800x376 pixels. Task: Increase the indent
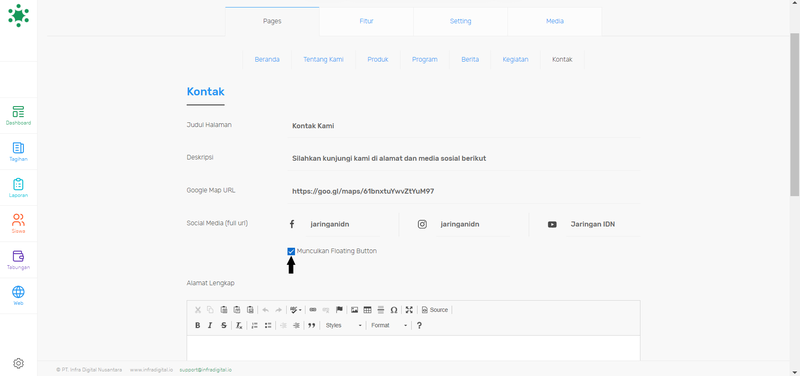tap(296, 325)
